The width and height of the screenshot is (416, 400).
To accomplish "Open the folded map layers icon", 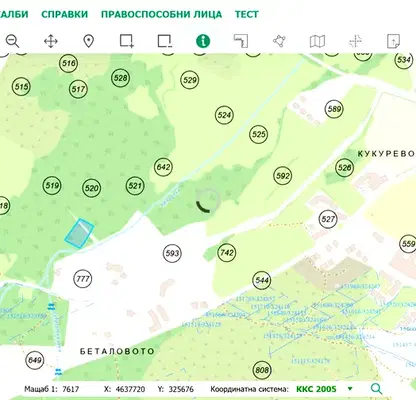I will pyautogui.click(x=317, y=41).
